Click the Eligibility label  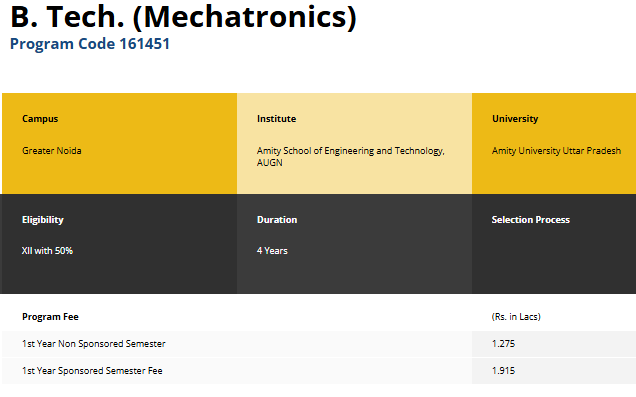coord(43,220)
